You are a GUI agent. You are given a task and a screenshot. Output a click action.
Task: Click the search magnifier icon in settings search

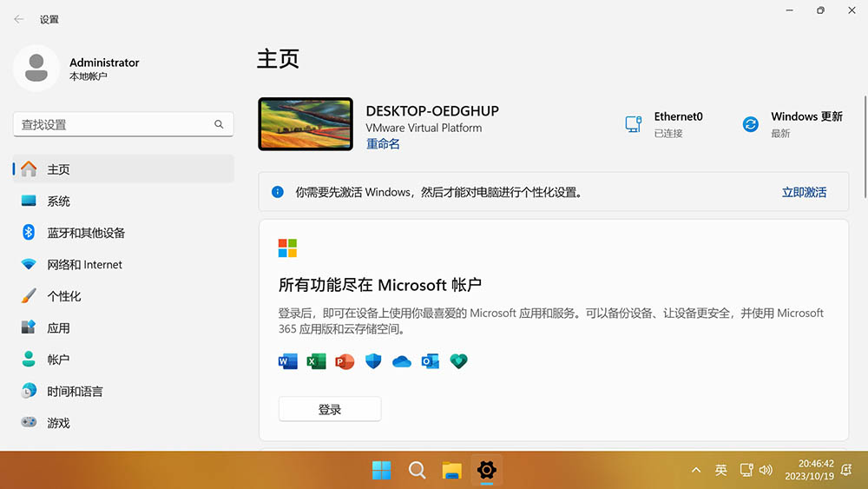click(x=220, y=124)
